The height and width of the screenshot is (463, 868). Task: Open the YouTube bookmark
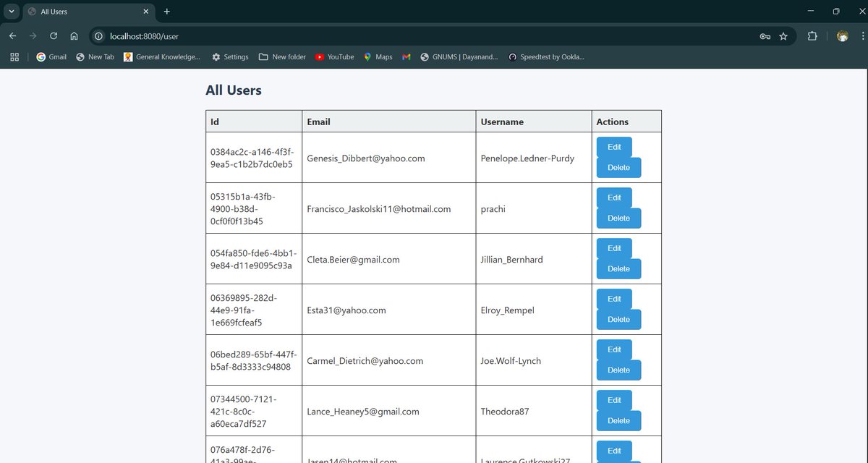point(334,56)
